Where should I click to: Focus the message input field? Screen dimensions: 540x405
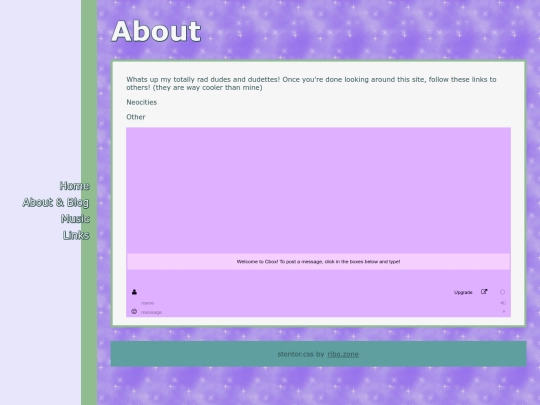pos(320,312)
